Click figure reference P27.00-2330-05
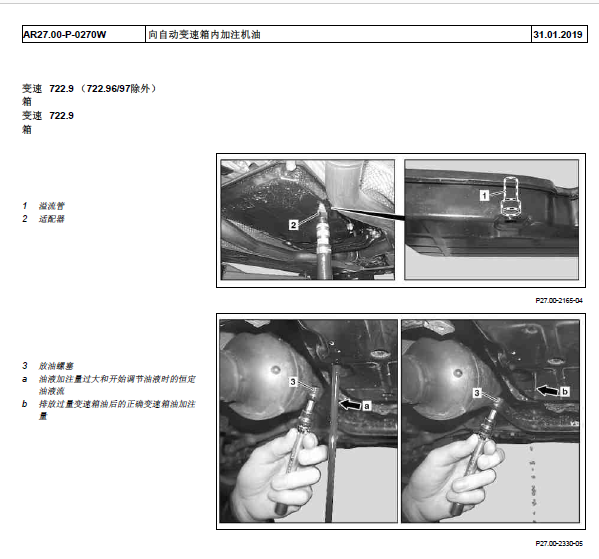 tap(559, 543)
